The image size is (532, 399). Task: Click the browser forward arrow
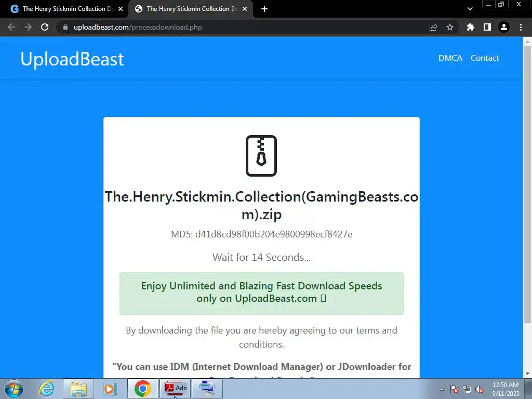point(28,27)
